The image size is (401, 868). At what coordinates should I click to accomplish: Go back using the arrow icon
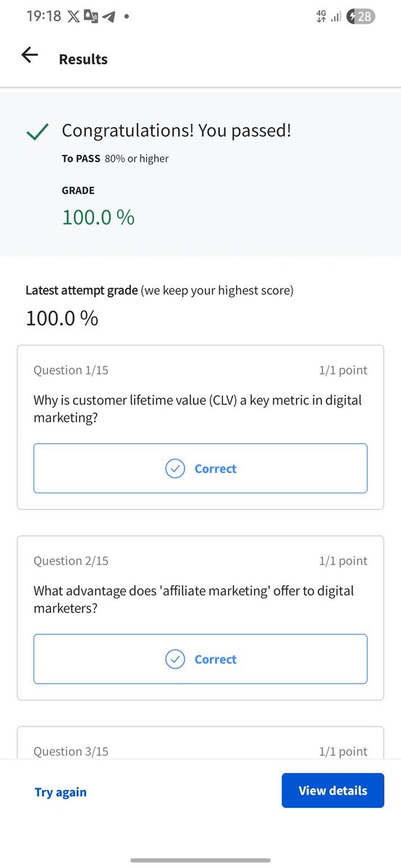tap(30, 55)
